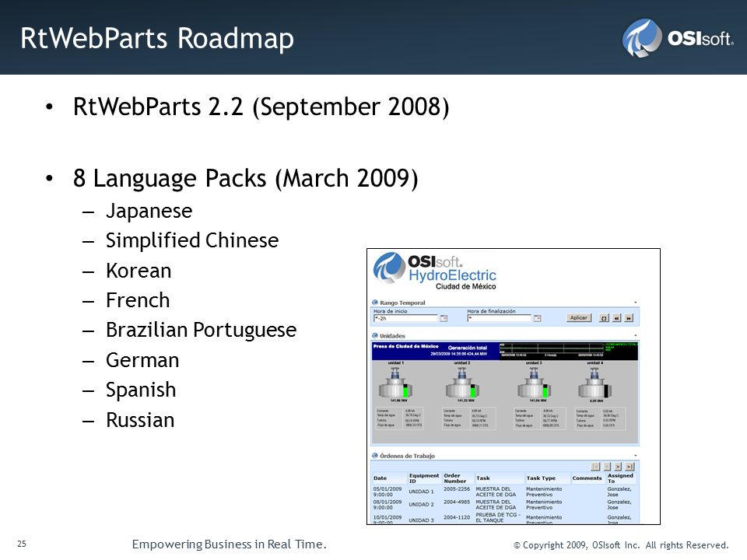The height and width of the screenshot is (560, 747).
Task: Open the Unidades web part menu arrow
Action: pyautogui.click(x=636, y=336)
